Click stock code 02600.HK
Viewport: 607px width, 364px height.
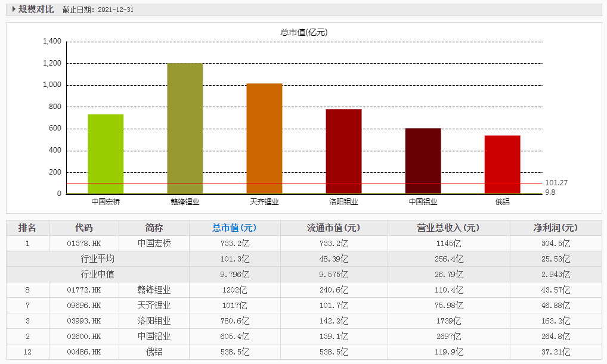pos(83,336)
